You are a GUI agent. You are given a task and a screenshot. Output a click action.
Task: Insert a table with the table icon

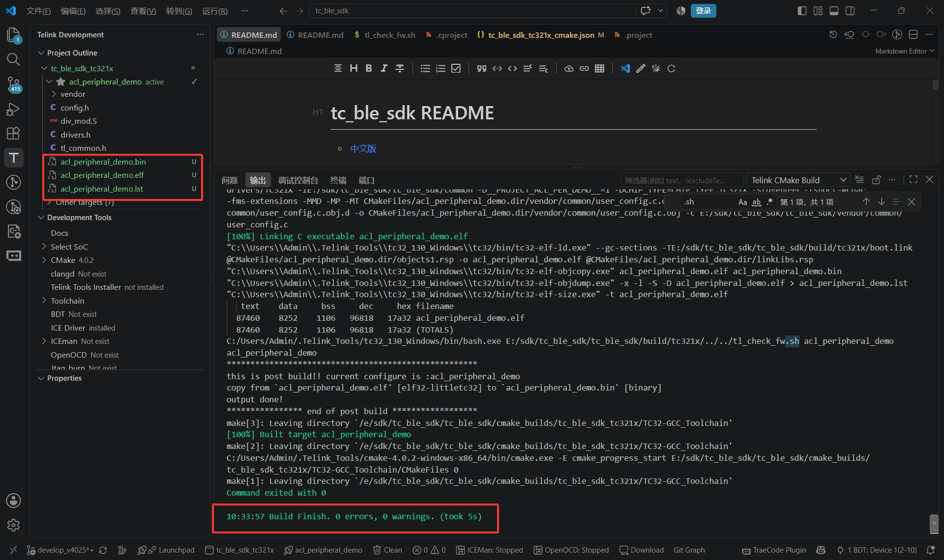tap(599, 68)
